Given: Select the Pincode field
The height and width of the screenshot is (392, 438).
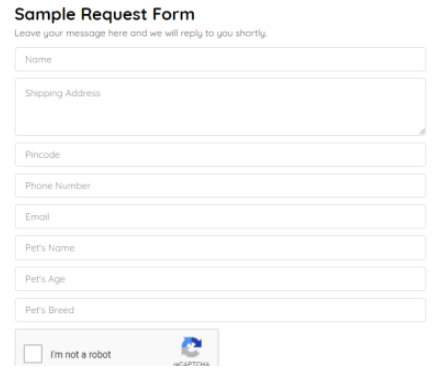Looking at the screenshot, I should click(220, 155).
